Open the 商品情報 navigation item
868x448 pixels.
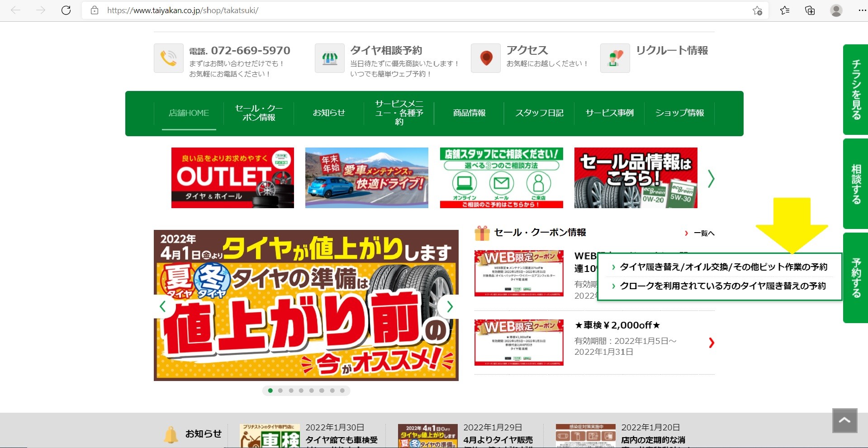point(469,113)
